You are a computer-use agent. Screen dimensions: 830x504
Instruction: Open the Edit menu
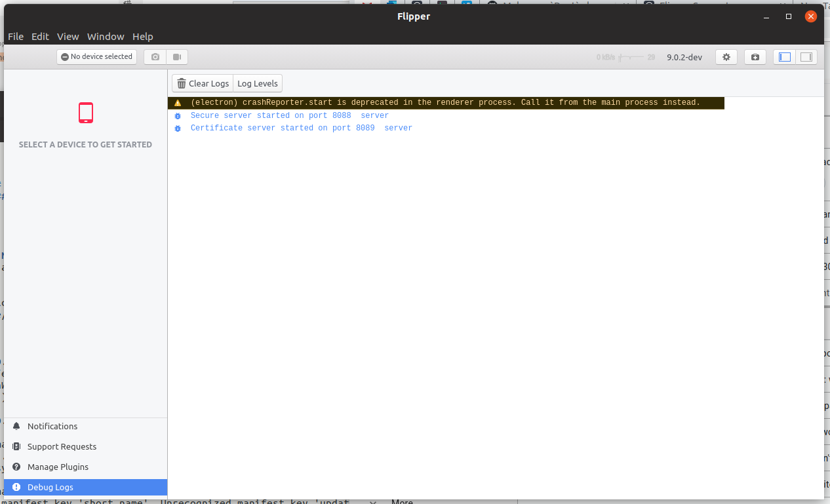(x=41, y=37)
